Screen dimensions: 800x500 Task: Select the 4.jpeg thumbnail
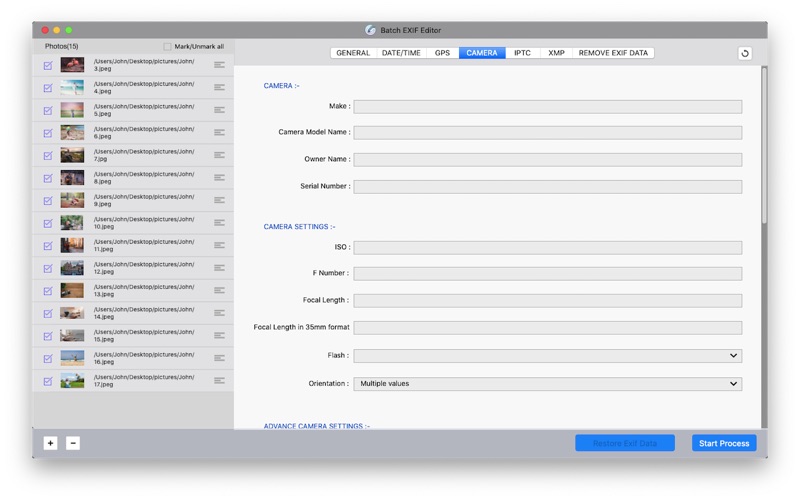click(72, 87)
